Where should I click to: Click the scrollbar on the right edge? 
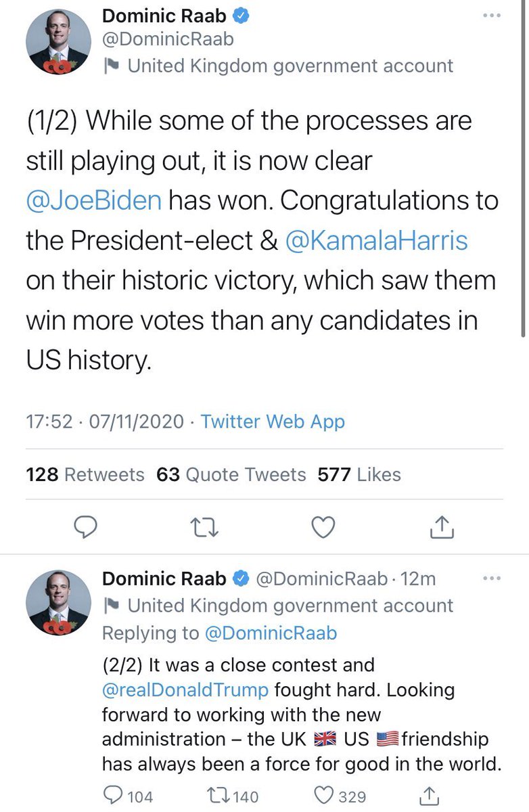(525, 169)
